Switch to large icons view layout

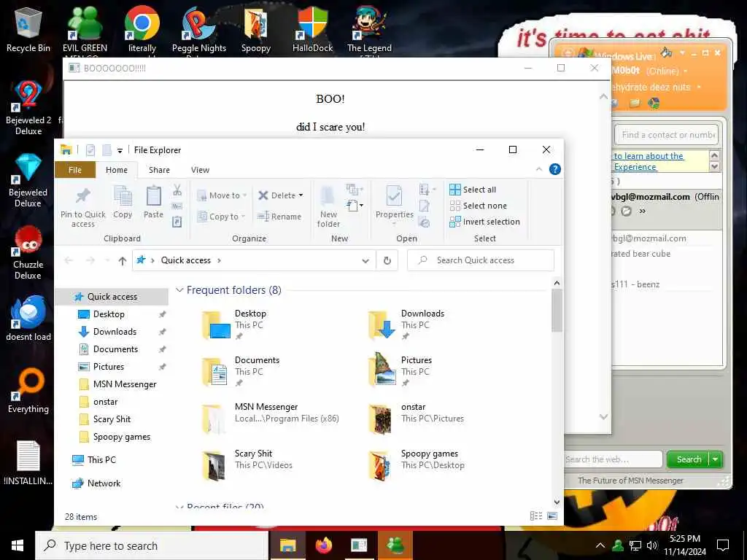click(x=552, y=516)
